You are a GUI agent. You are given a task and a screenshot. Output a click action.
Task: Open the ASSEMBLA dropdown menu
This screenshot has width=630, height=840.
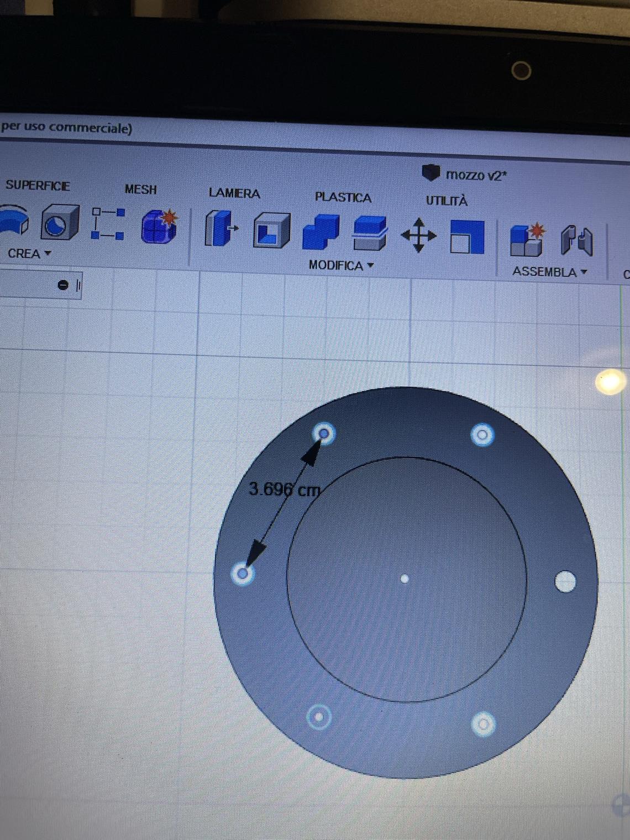(x=549, y=272)
